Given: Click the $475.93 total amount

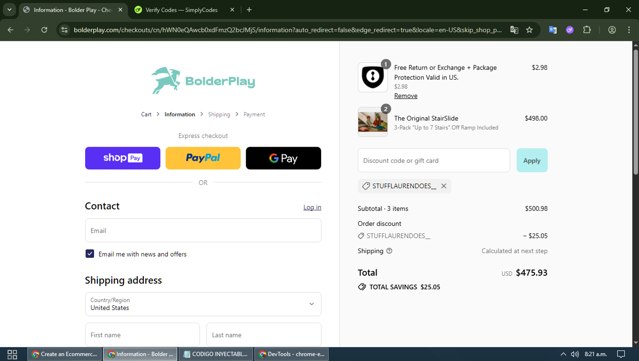Looking at the screenshot, I should (531, 273).
